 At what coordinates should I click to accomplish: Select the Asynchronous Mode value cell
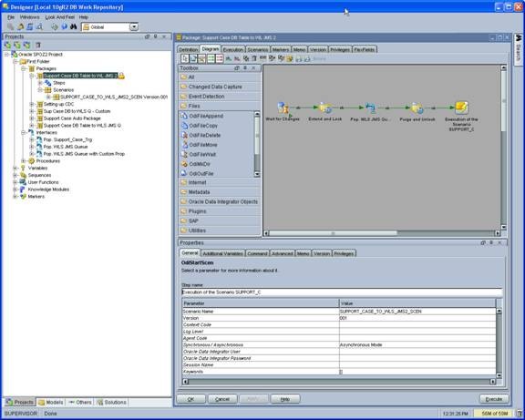click(x=417, y=344)
